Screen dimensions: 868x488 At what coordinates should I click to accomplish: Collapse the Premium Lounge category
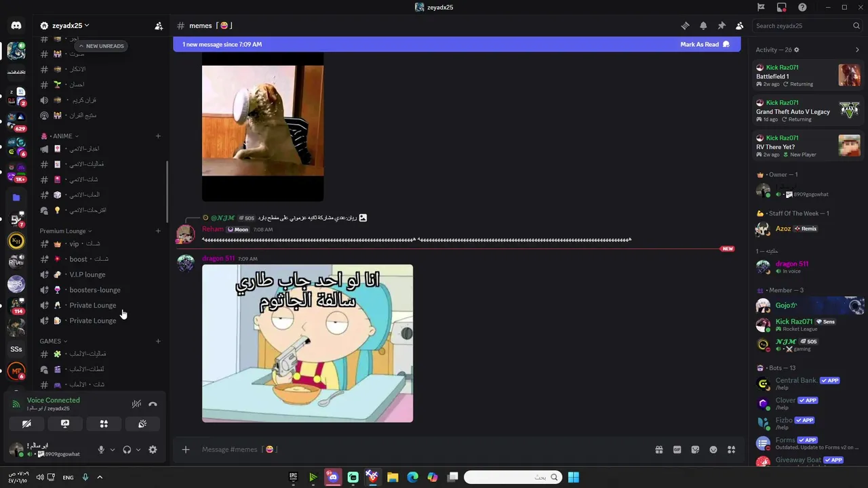pyautogui.click(x=65, y=231)
